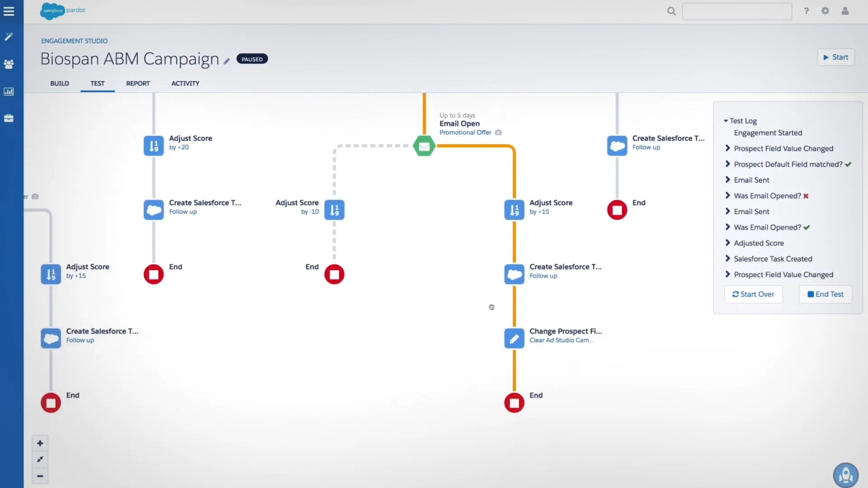Open the user account icon

tap(845, 11)
